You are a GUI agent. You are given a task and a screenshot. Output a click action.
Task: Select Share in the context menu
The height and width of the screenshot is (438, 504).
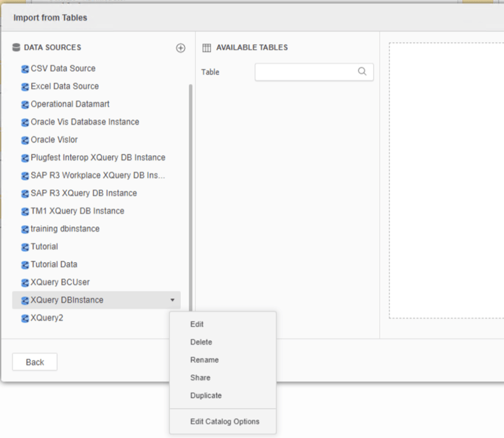200,378
